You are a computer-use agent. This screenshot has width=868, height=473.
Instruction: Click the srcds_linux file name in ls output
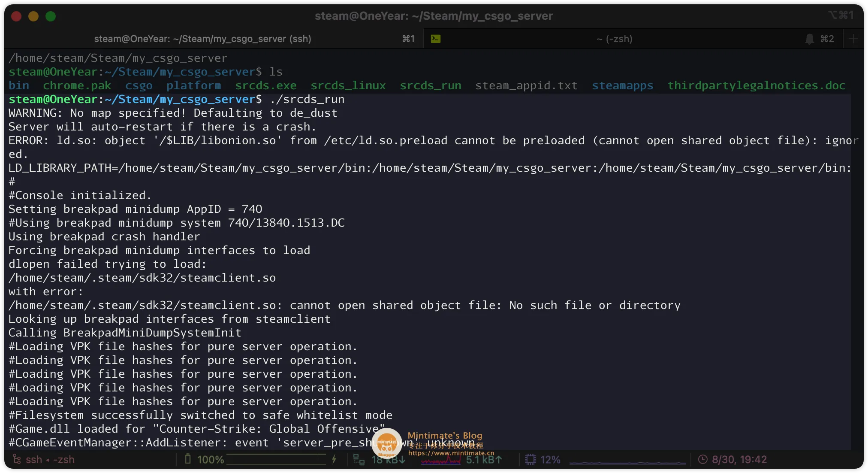pos(348,85)
